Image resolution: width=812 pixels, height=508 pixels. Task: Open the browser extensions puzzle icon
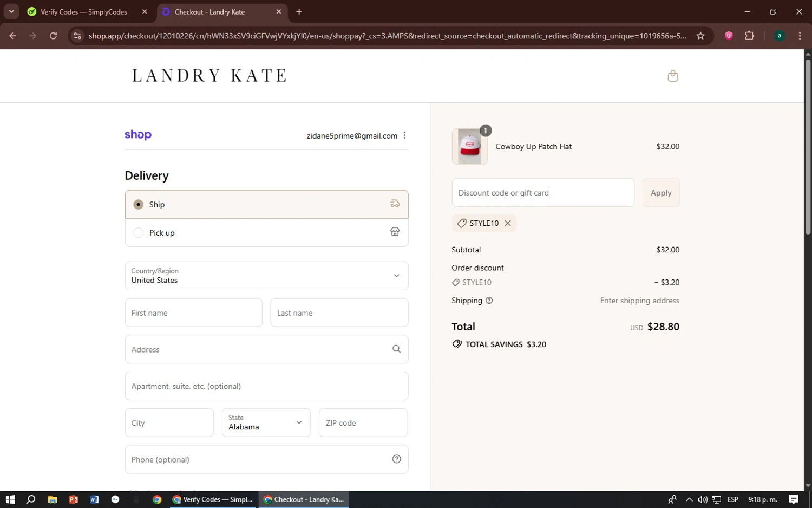tap(749, 36)
